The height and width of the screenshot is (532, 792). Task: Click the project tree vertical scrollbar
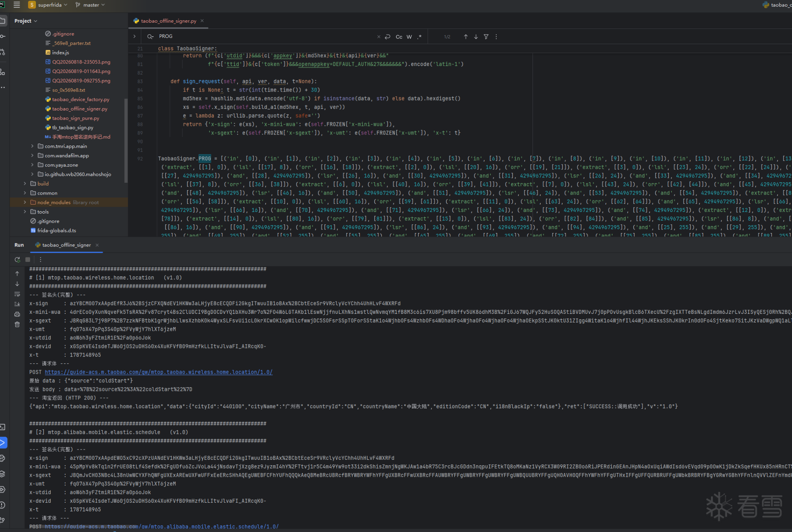[x=126, y=140]
